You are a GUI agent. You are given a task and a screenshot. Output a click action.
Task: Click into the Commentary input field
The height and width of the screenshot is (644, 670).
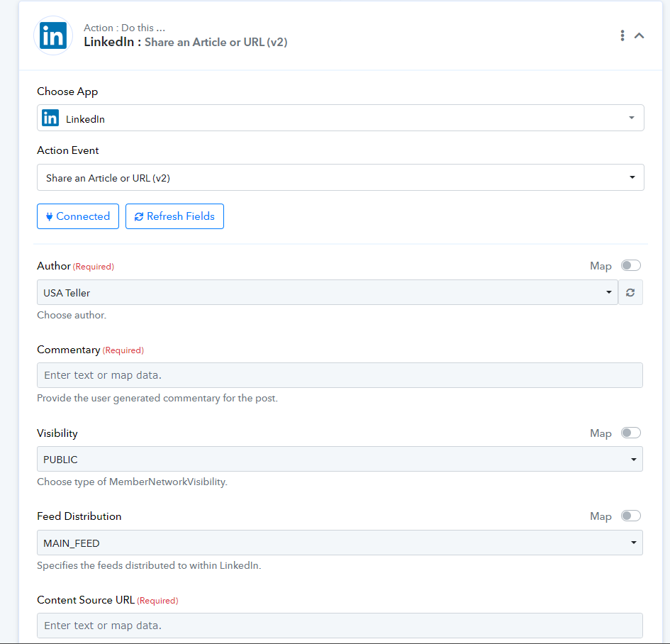[x=340, y=375]
